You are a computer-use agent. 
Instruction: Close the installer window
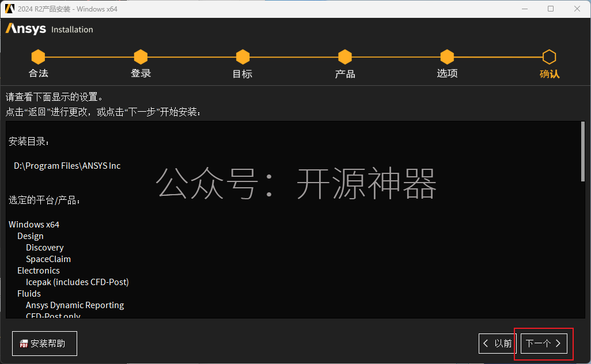(x=577, y=9)
